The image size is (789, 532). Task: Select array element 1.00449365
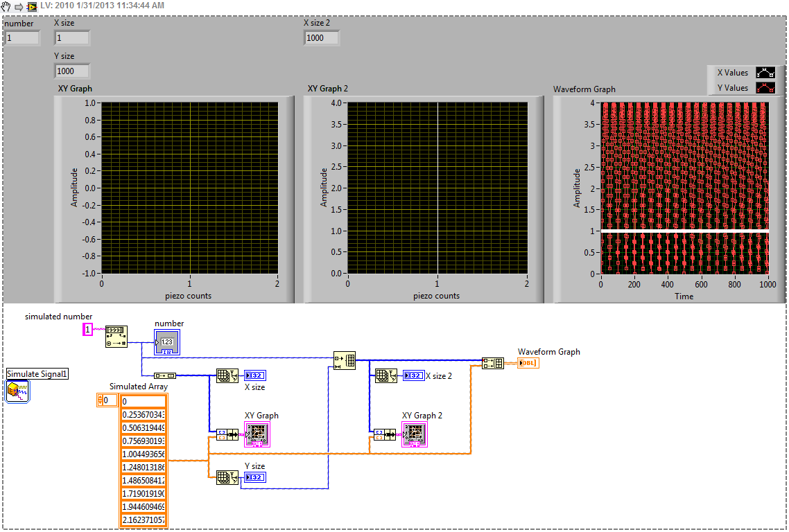click(x=144, y=454)
